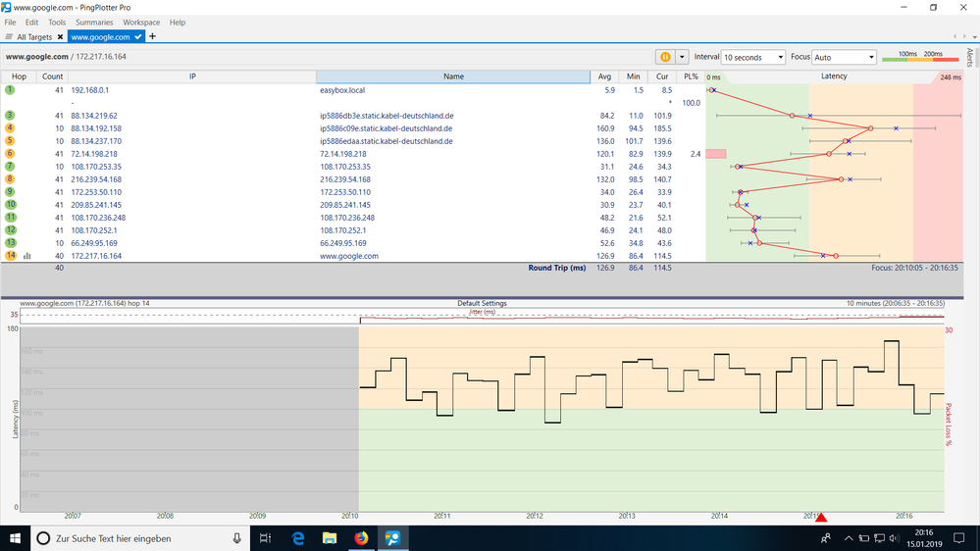Viewport: 980px width, 551px height.
Task: Click the www.google.com name in hop 14
Action: [x=349, y=256]
